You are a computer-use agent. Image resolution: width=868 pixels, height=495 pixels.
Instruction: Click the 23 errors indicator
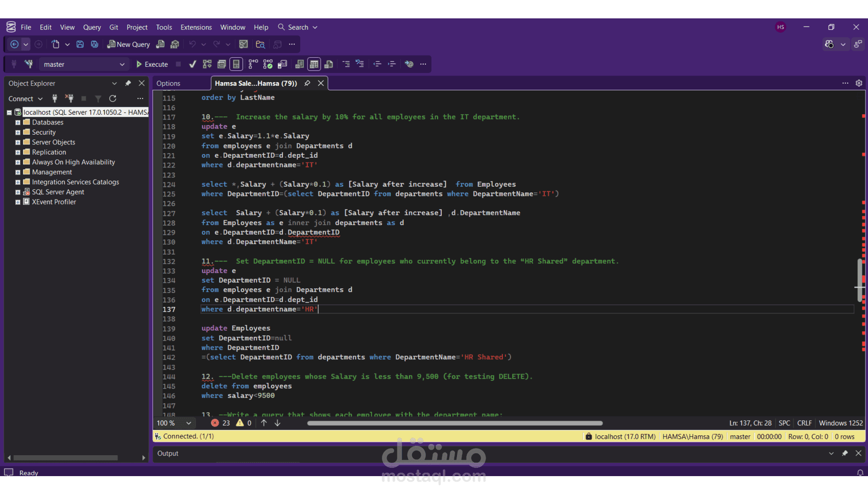[x=221, y=423]
